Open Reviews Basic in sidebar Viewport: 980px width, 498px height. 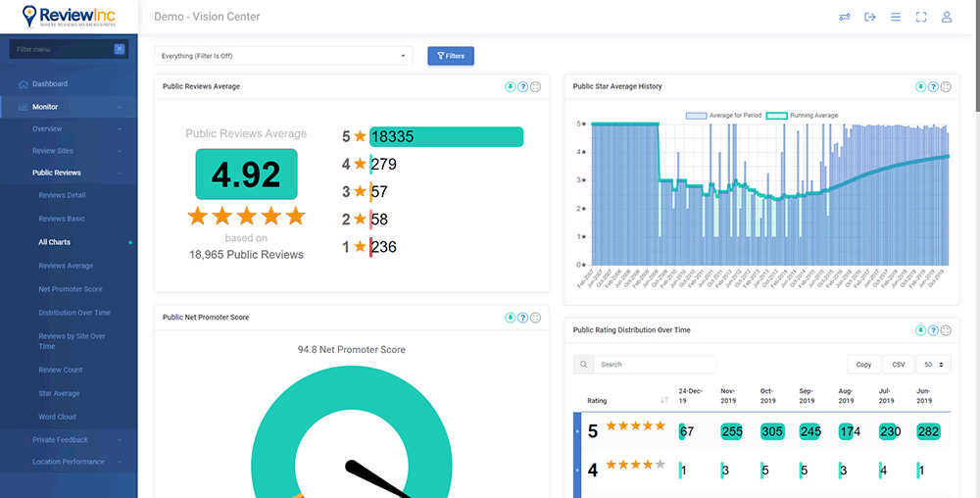pyautogui.click(x=61, y=219)
